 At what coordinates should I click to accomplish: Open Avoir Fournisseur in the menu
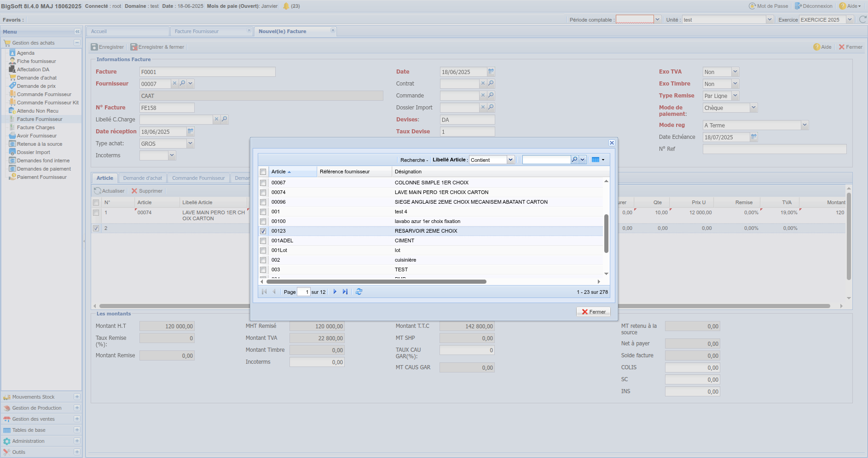37,136
